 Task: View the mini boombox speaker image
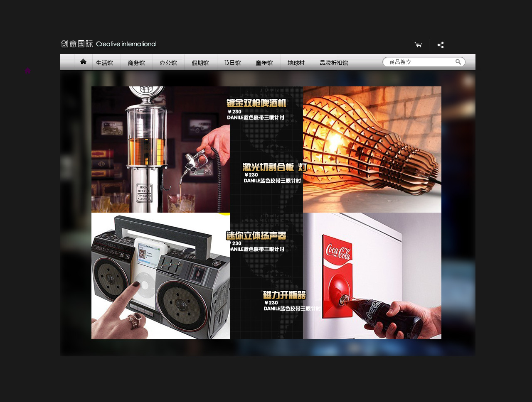(x=160, y=276)
